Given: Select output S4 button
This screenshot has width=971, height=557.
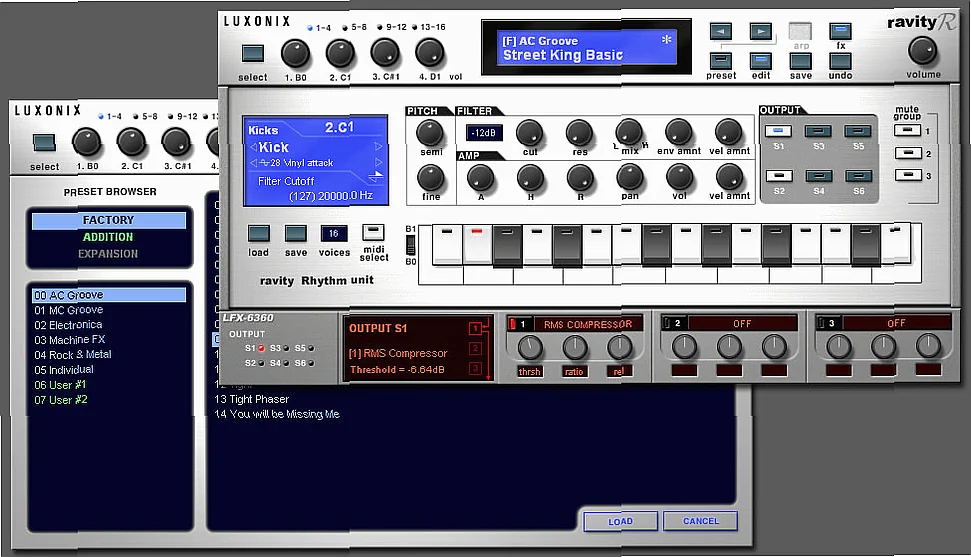Looking at the screenshot, I should pyautogui.click(x=818, y=176).
